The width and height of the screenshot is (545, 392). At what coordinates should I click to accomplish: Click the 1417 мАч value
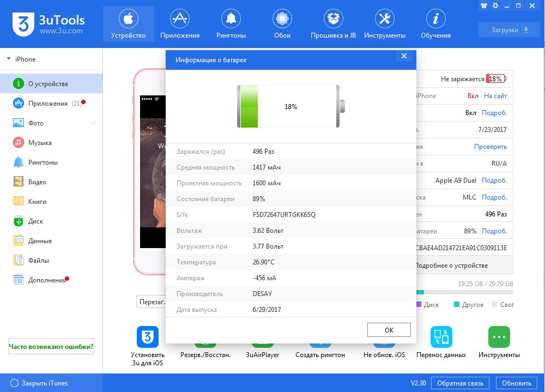[267, 167]
